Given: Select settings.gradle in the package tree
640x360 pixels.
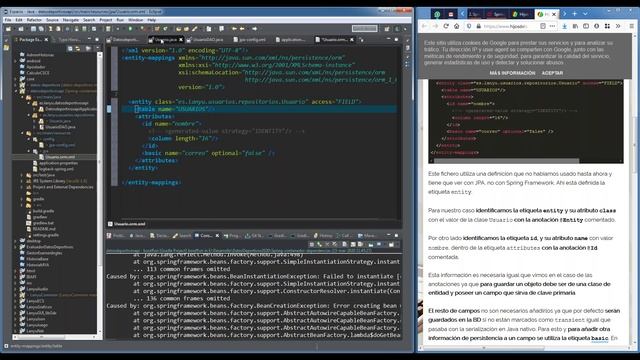Looking at the screenshot, I should (42, 235).
